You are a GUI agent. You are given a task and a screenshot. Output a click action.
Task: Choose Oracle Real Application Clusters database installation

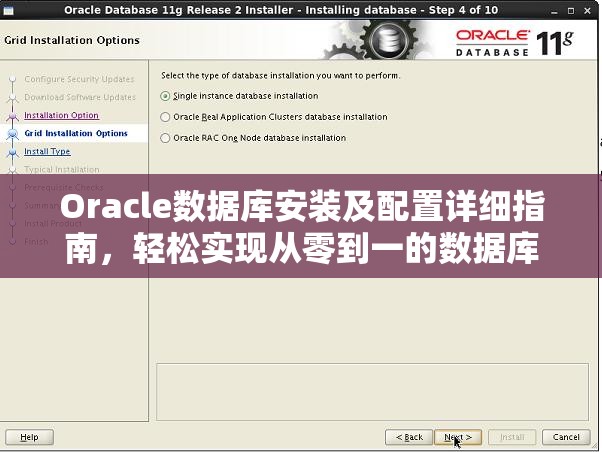pos(274,117)
